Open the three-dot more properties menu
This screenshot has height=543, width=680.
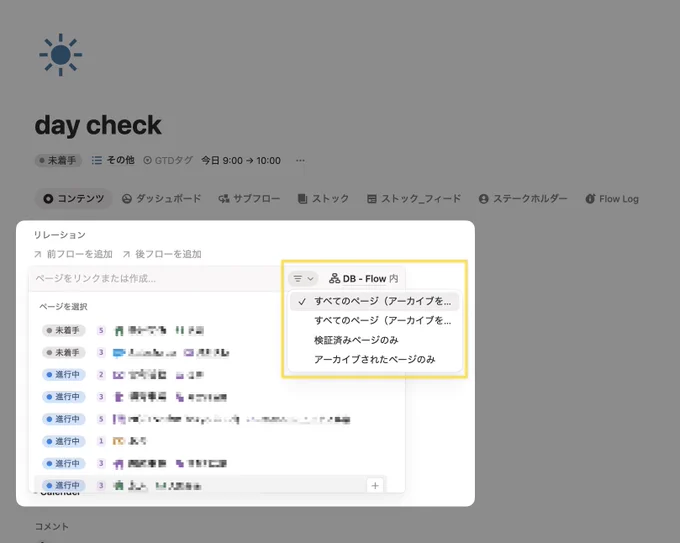[x=300, y=160]
